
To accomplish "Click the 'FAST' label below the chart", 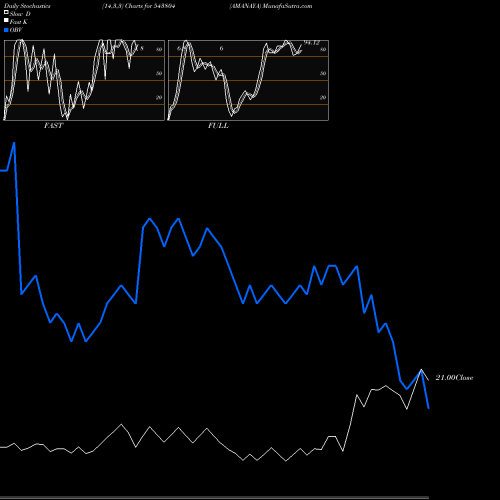I will [x=53, y=126].
